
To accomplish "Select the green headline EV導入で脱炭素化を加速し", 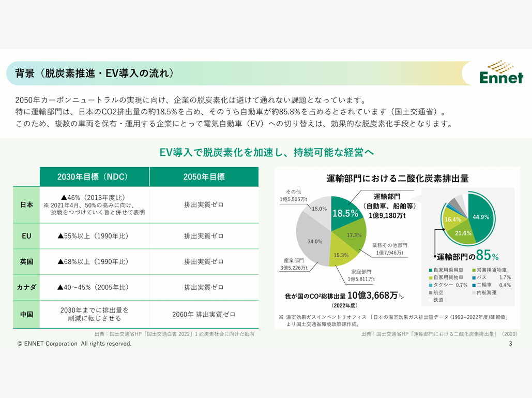I will pyautogui.click(x=266, y=152).
